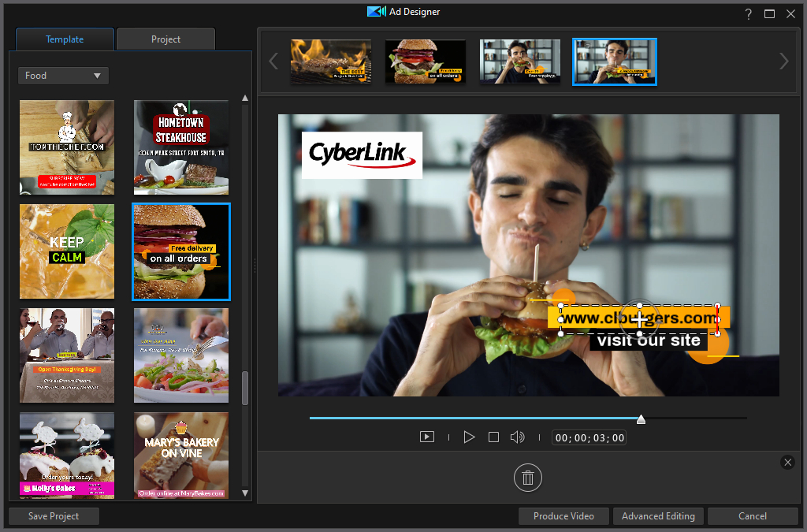Switch to the Project tab

tap(165, 39)
